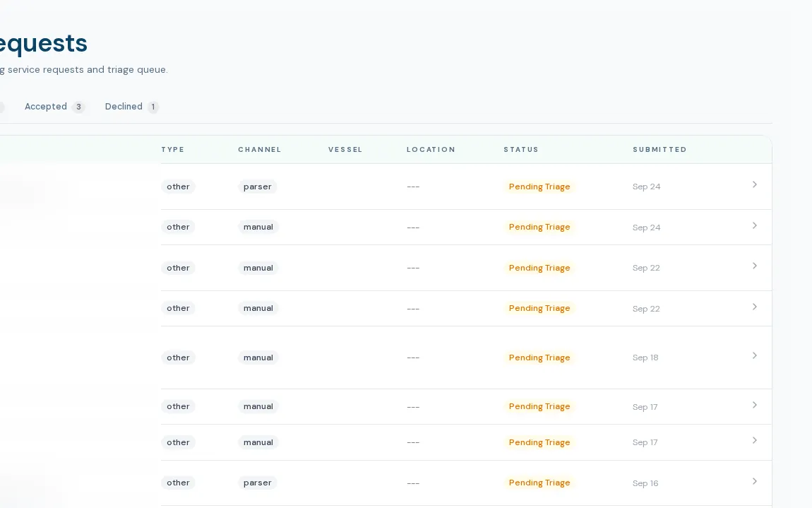Sort by the CHANNEL column header

click(259, 149)
